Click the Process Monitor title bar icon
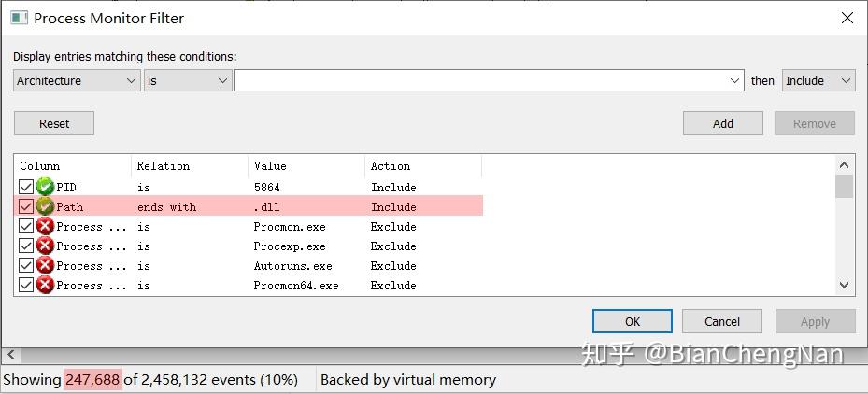The height and width of the screenshot is (394, 868). (19, 18)
